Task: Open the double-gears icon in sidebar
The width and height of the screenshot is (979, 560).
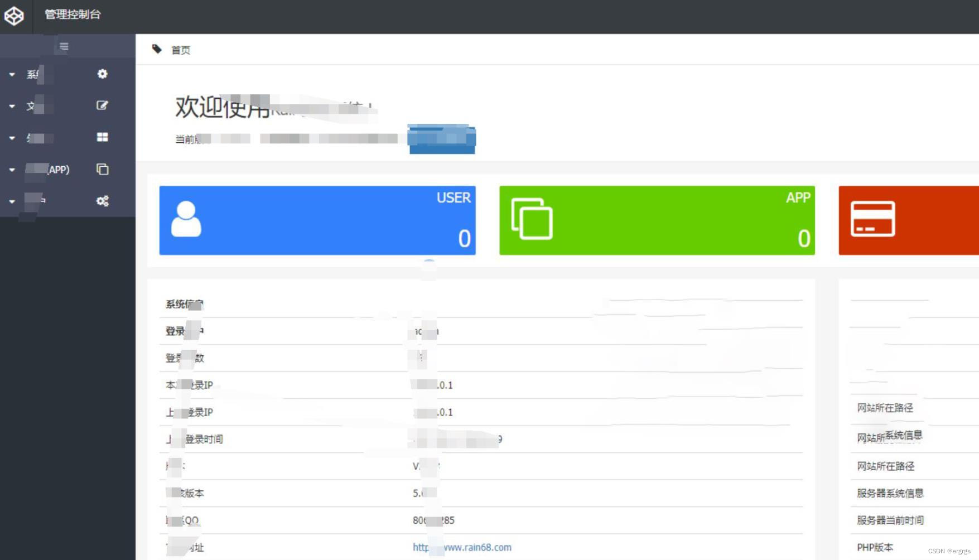Action: 103,201
